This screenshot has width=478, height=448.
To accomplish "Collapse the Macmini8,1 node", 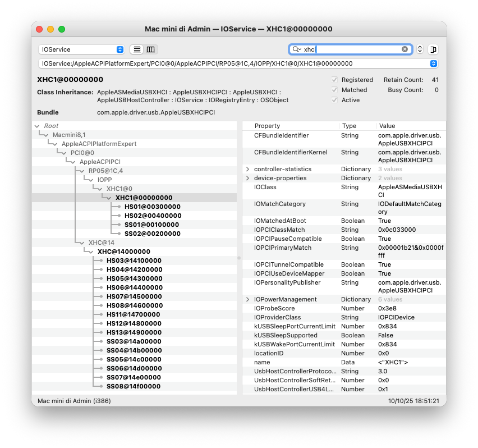I will coord(46,135).
